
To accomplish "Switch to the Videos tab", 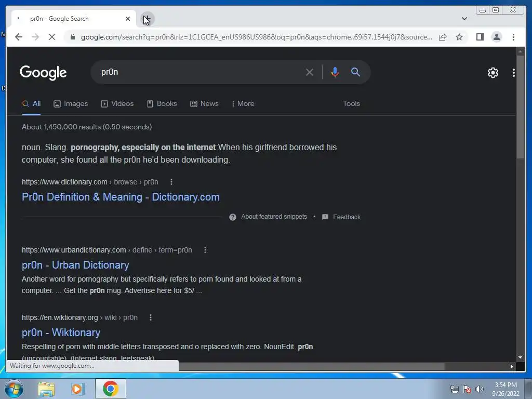I will (x=117, y=104).
